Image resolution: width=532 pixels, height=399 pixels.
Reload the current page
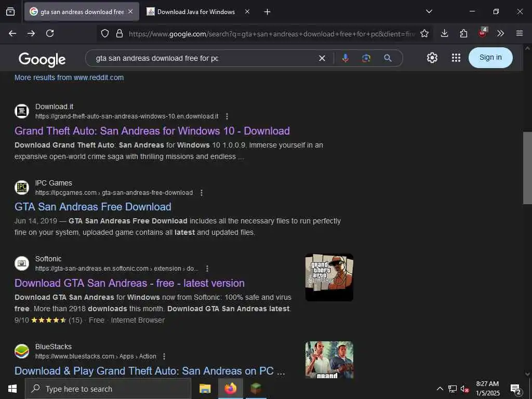click(x=50, y=33)
